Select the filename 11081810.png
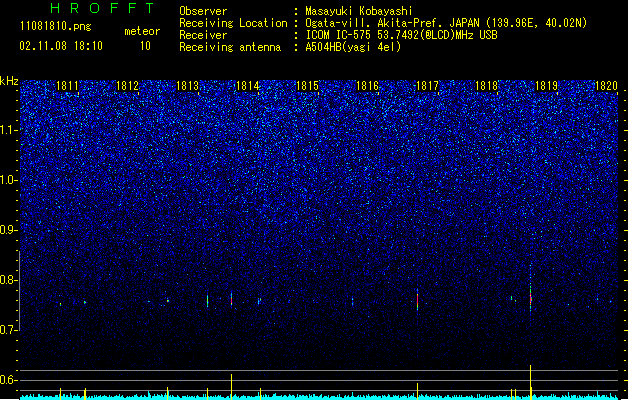Screen dimensions: 629x400 [55, 27]
